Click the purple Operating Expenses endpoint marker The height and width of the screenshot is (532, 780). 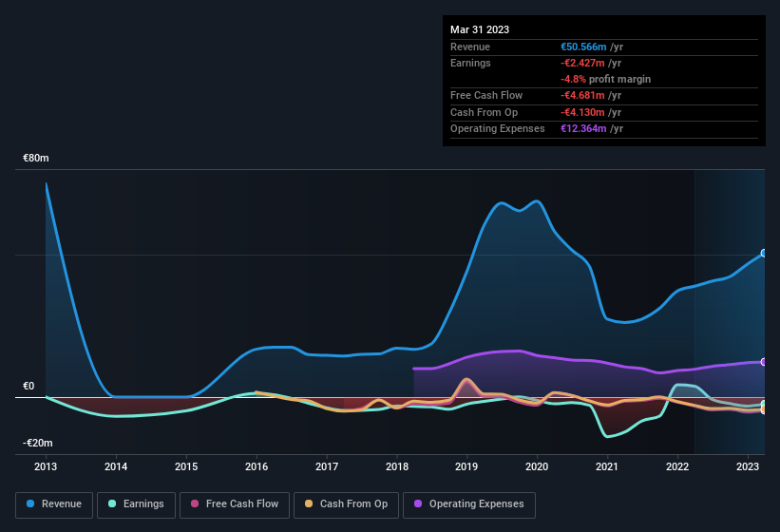click(764, 362)
